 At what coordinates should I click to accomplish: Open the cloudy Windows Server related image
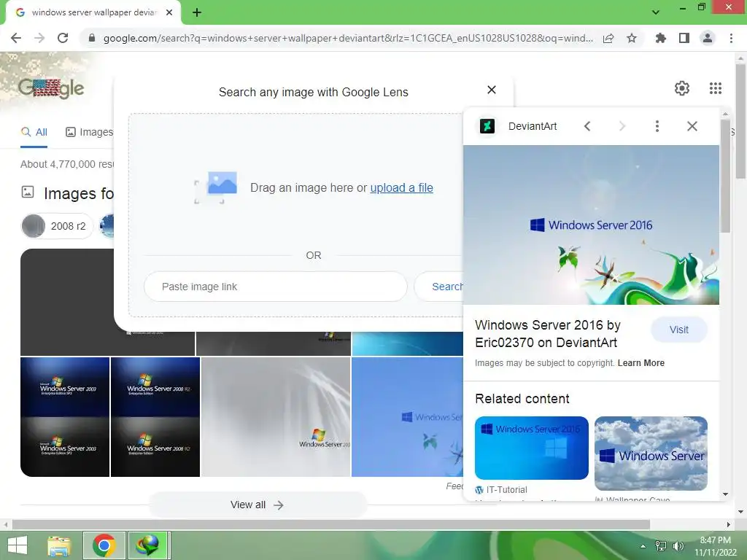click(x=651, y=454)
